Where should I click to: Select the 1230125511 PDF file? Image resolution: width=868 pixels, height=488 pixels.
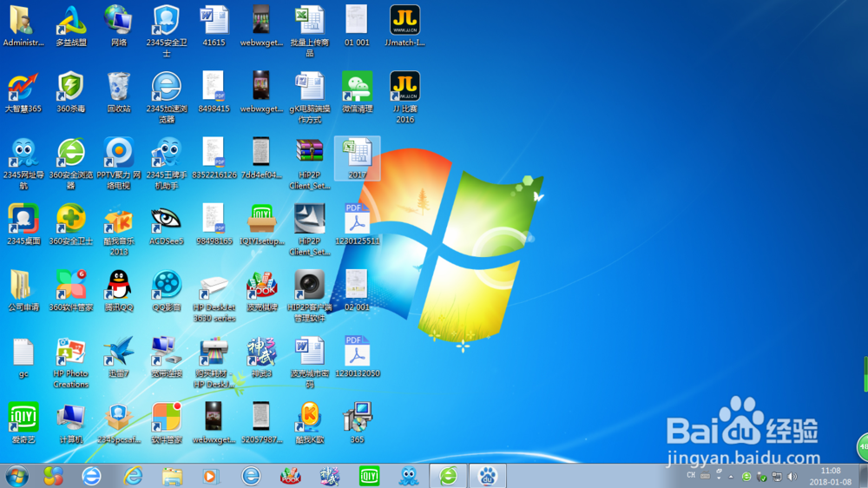point(357,224)
